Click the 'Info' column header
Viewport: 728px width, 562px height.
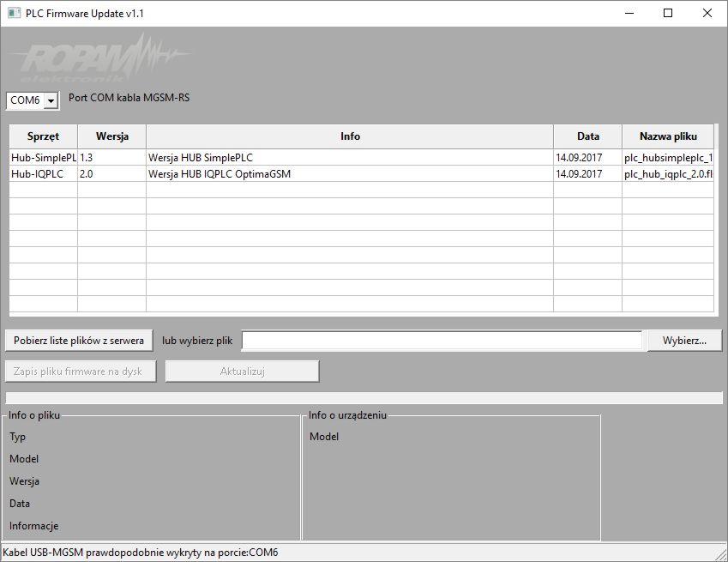click(350, 136)
